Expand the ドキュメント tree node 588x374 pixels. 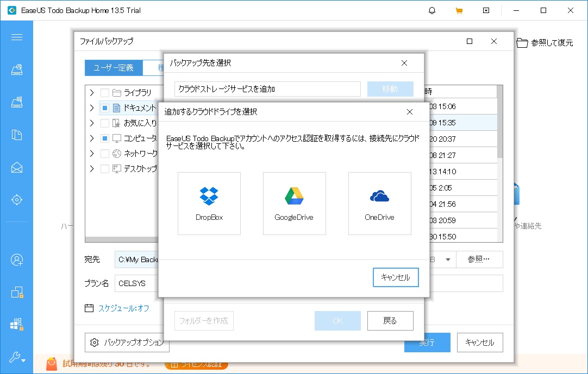(92, 108)
